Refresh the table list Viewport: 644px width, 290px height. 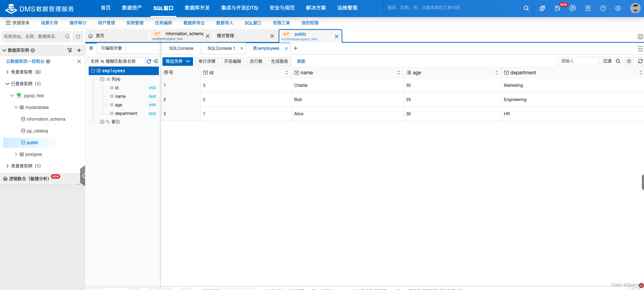coord(149,61)
